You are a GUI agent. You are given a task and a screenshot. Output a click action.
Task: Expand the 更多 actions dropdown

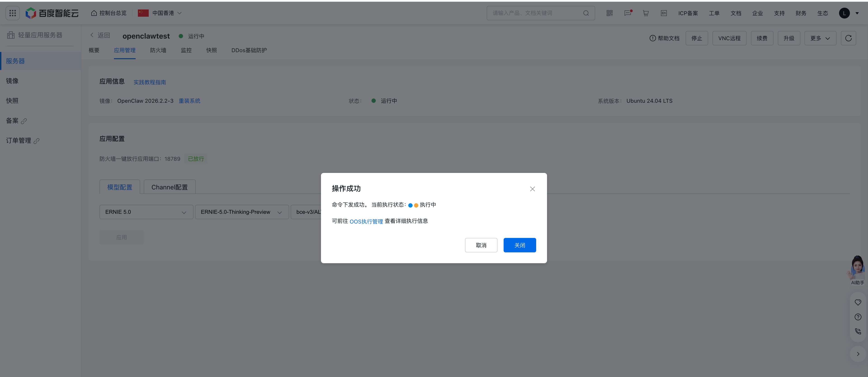(x=820, y=38)
